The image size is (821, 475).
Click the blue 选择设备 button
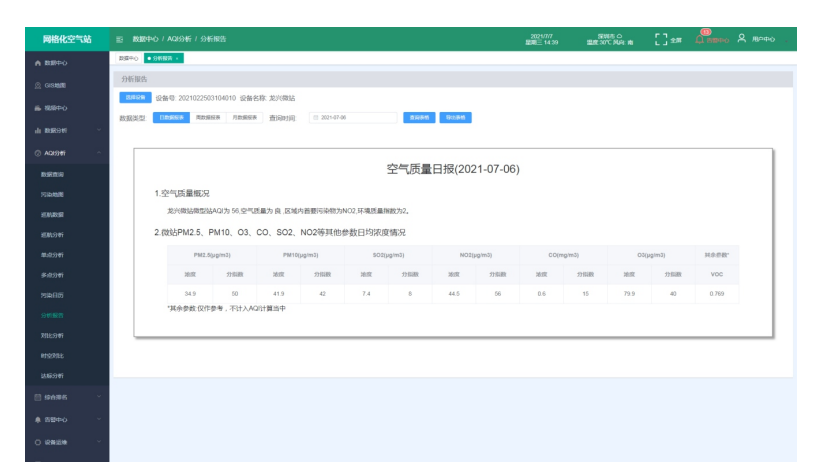tap(135, 98)
